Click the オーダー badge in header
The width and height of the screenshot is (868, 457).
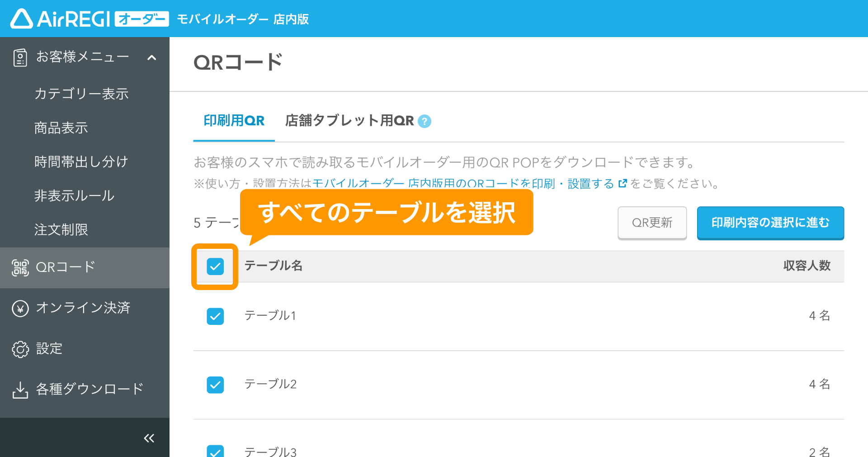142,19
